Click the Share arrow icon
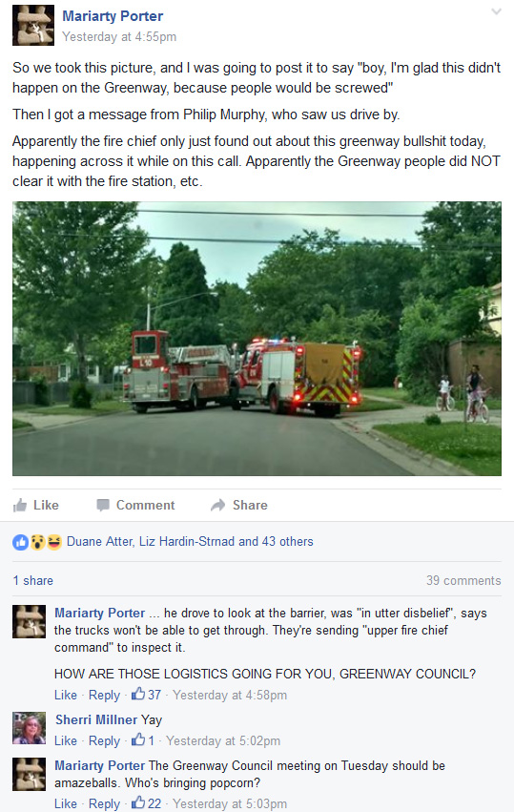This screenshot has width=514, height=812. [x=218, y=505]
